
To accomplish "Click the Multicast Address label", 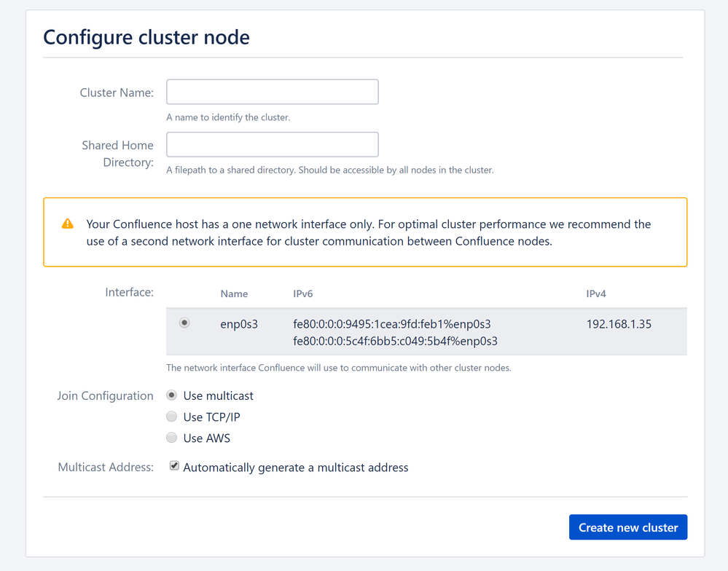I will [x=106, y=467].
